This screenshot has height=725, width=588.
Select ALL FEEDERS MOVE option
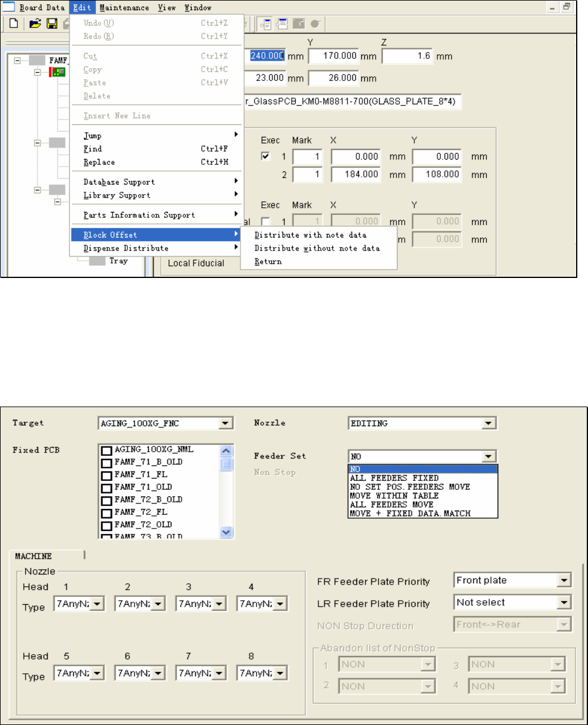423,504
